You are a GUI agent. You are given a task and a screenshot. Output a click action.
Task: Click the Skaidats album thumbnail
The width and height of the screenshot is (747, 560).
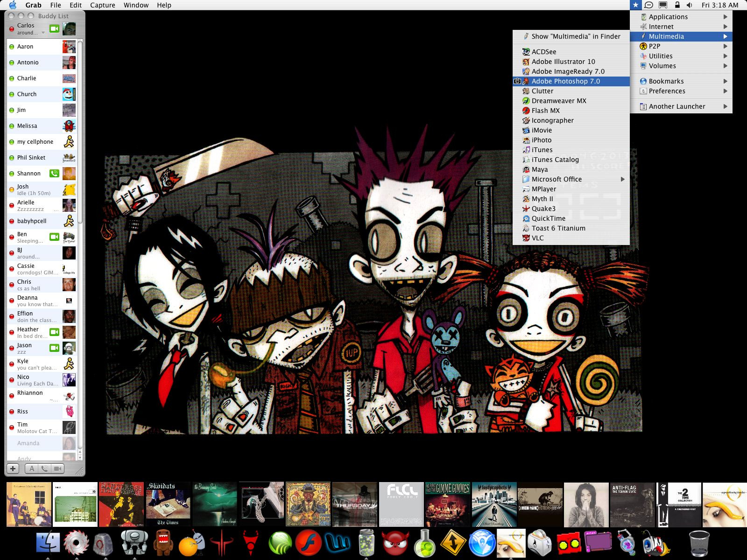[168, 504]
